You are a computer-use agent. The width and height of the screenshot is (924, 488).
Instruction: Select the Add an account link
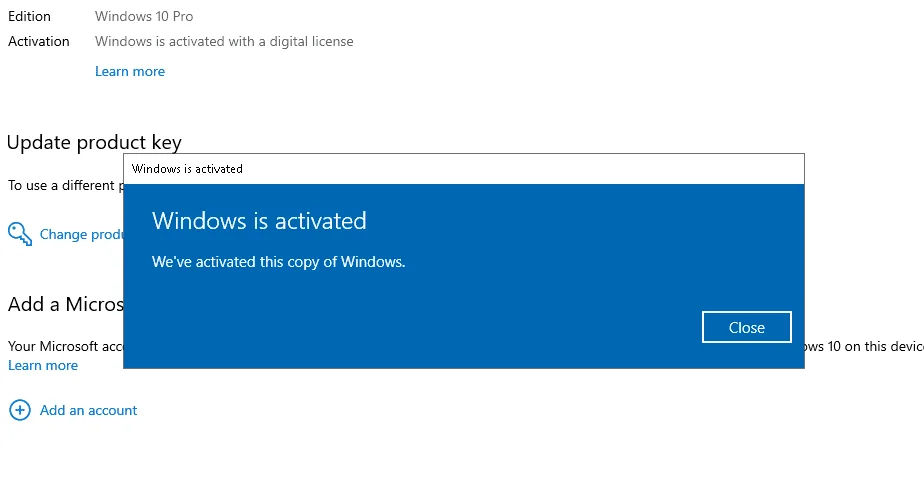[x=88, y=410]
